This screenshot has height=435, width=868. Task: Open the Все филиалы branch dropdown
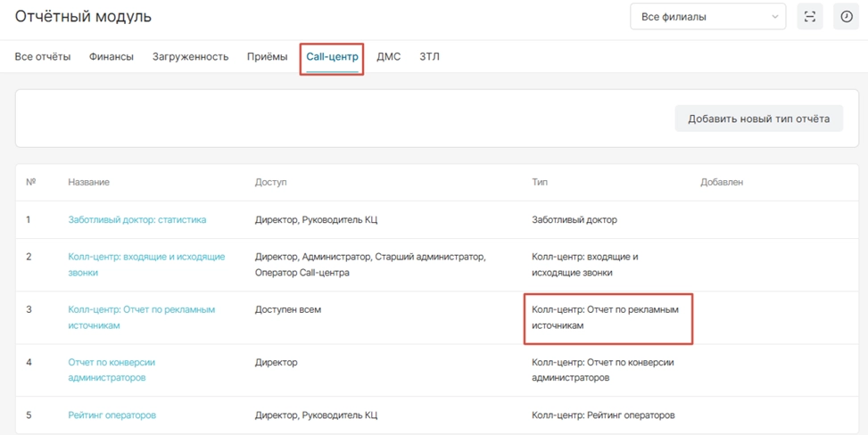(x=707, y=17)
